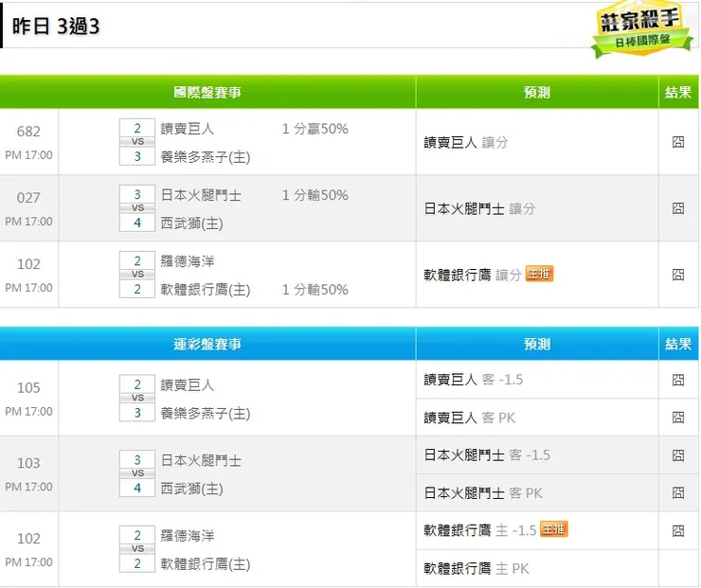The width and height of the screenshot is (701, 588).
Task: Select the 運彩盤賽事 table header
Action: pyautogui.click(x=207, y=344)
